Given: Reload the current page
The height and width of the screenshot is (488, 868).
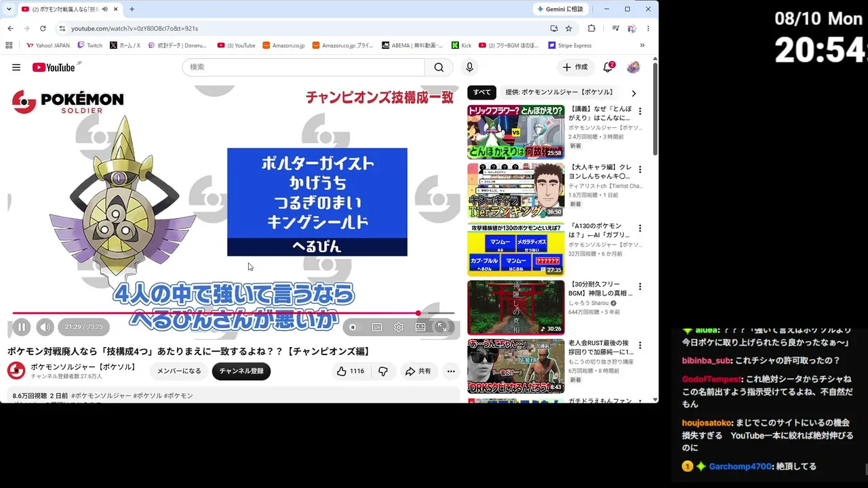Looking at the screenshot, I should coord(43,28).
